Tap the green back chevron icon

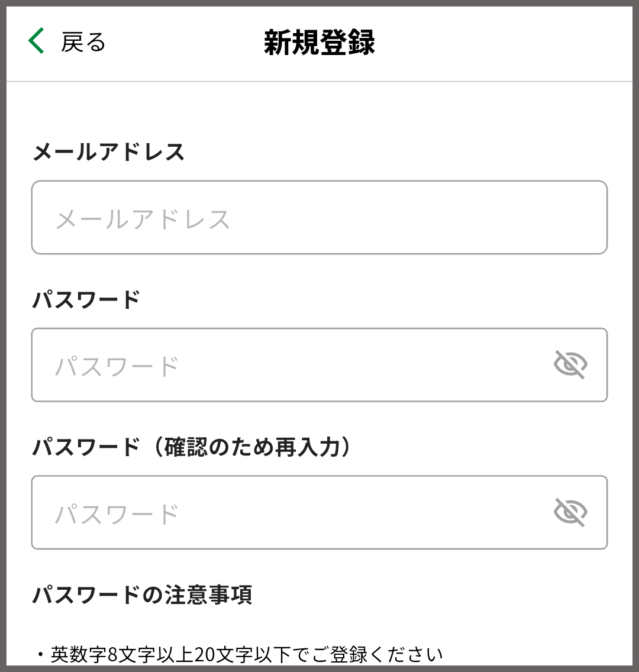[37, 41]
